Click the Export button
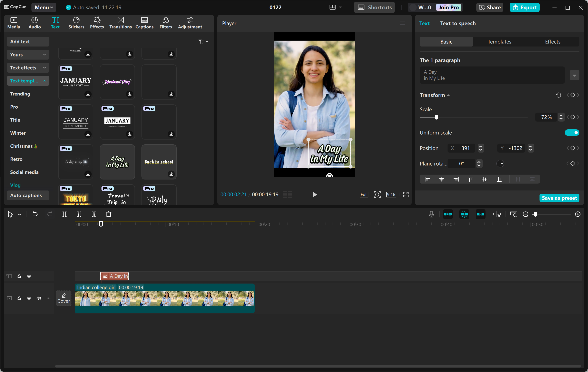Viewport: 588px width, 372px height. click(x=525, y=7)
